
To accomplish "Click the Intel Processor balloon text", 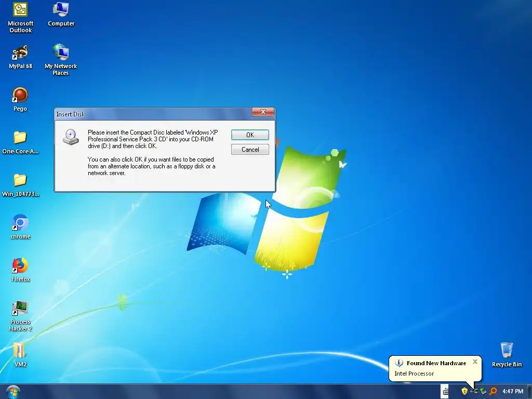I will pos(414,374).
